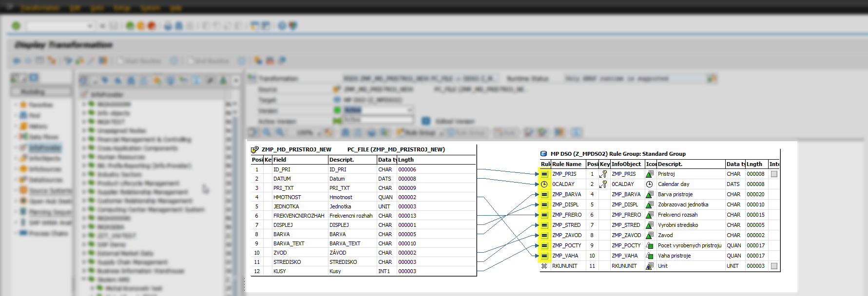
Task: Open the command field dropdown in top toolbar
Action: pos(90,26)
